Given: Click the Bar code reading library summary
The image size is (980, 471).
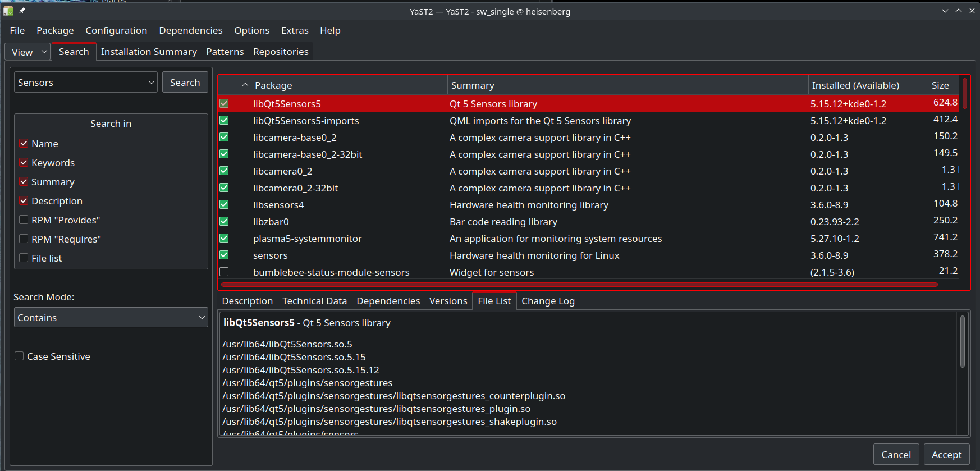Looking at the screenshot, I should [x=503, y=222].
